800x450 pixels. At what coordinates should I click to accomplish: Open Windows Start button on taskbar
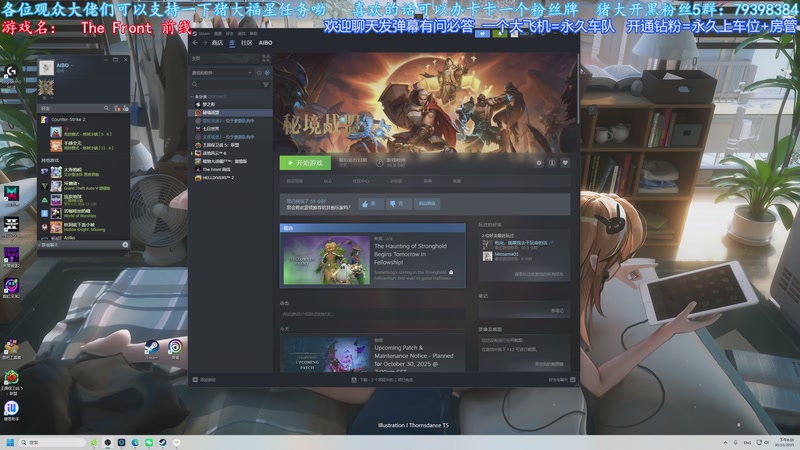click(10, 442)
